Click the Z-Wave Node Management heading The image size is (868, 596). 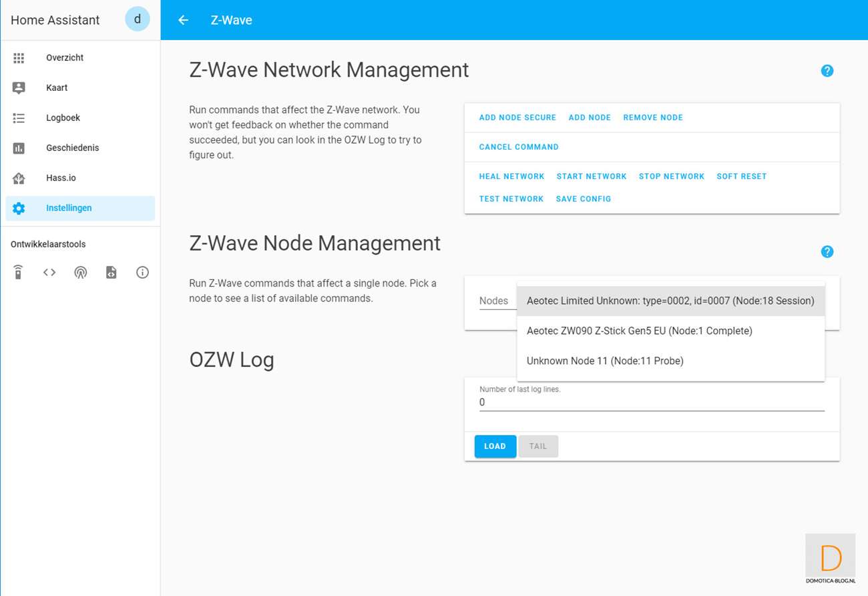tap(315, 243)
